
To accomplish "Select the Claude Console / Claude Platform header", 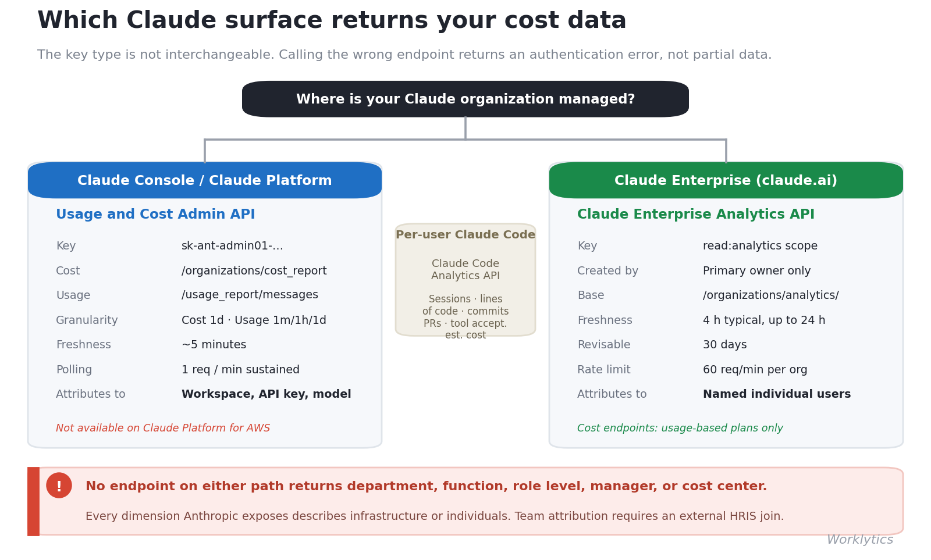I will tap(205, 180).
